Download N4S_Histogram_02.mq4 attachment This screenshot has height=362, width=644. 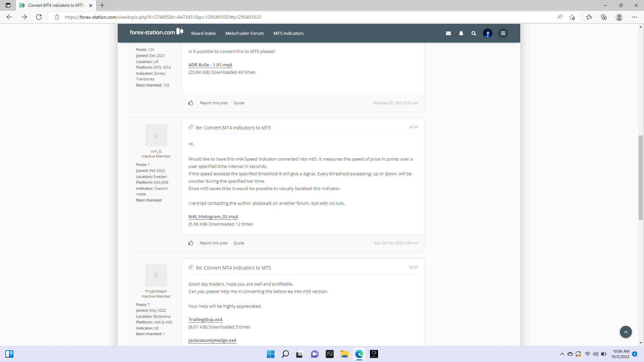(x=213, y=217)
